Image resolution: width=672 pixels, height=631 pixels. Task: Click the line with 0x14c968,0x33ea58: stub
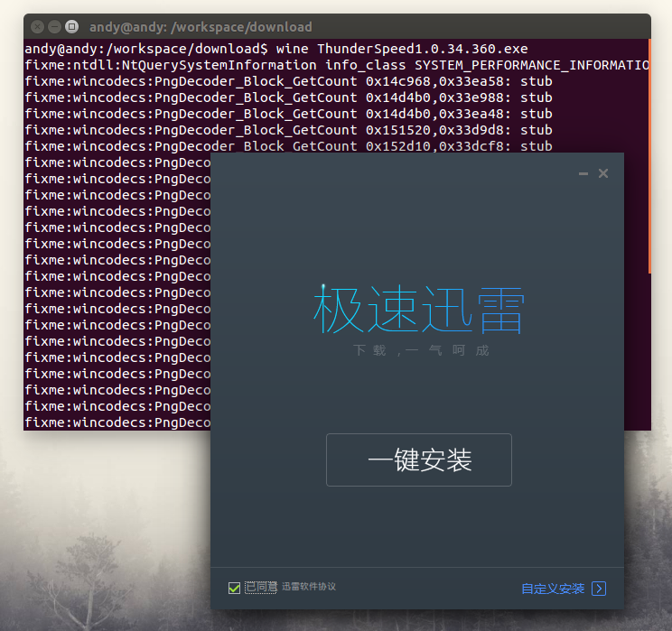click(x=288, y=81)
